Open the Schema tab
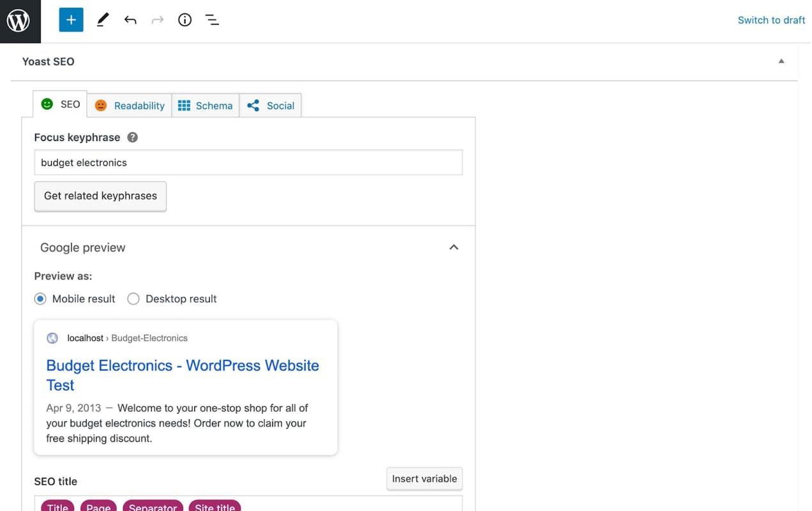 [206, 105]
